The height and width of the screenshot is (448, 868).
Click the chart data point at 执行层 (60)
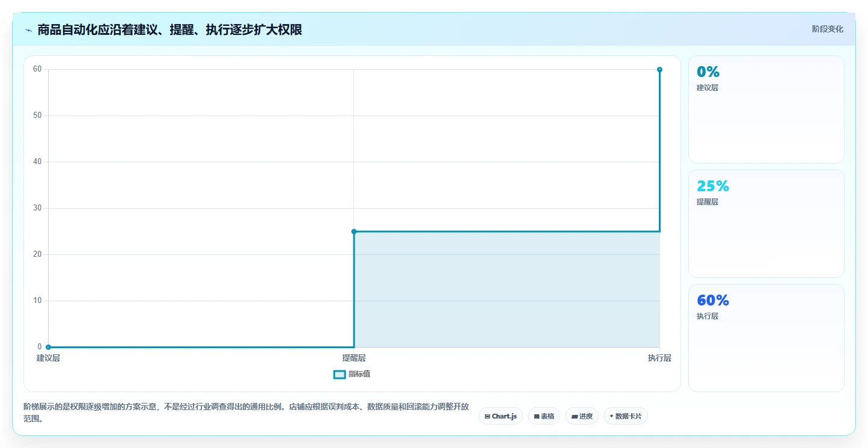659,70
